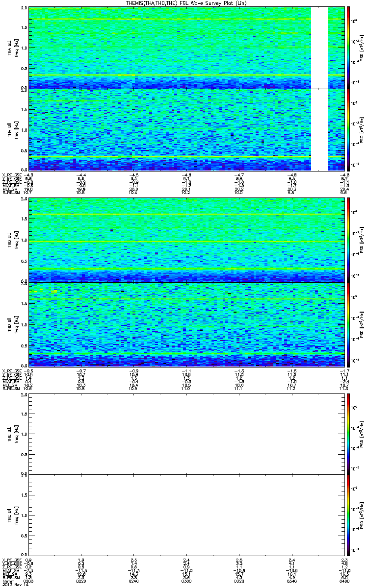The width and height of the screenshot is (368, 588).
Task: Click the 0220 time tick label
Action: click(x=81, y=581)
